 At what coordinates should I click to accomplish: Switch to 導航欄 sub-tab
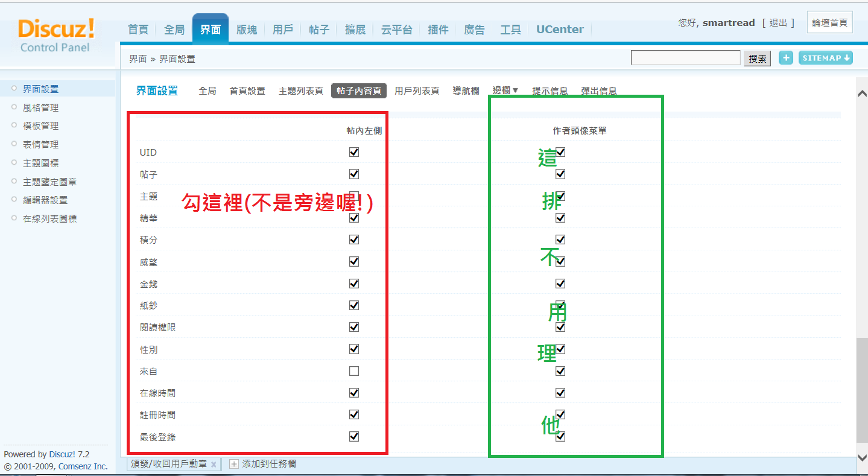tap(466, 91)
